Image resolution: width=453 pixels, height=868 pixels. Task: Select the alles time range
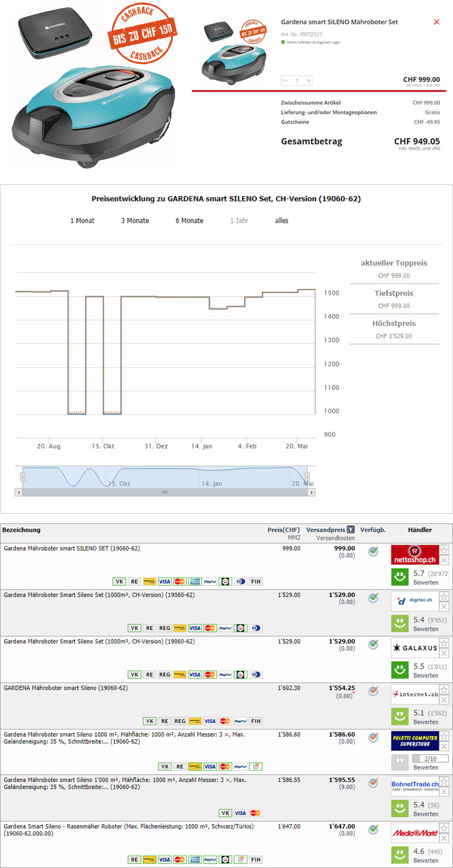(x=281, y=221)
